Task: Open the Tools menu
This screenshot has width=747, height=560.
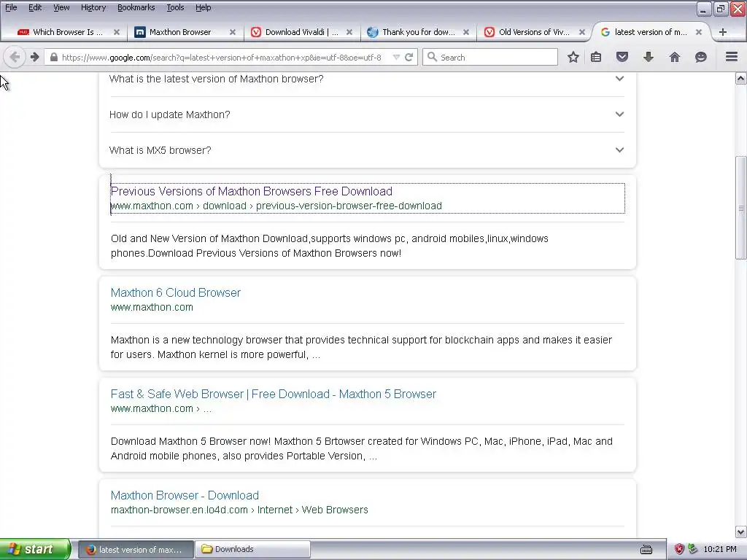Action: (175, 7)
